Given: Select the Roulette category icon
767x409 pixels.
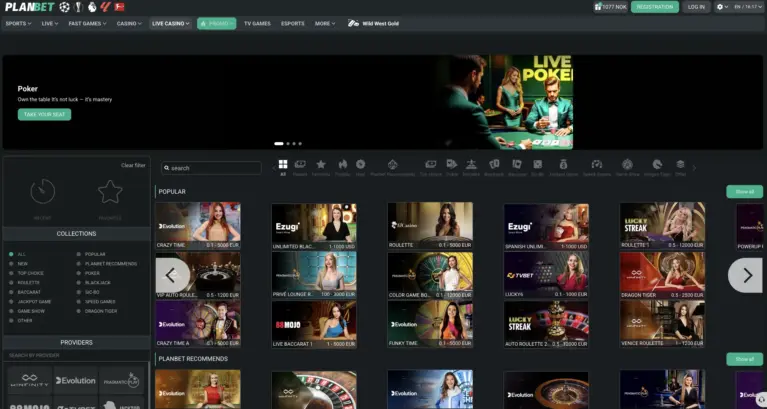Looking at the screenshot, I should pos(471,164).
